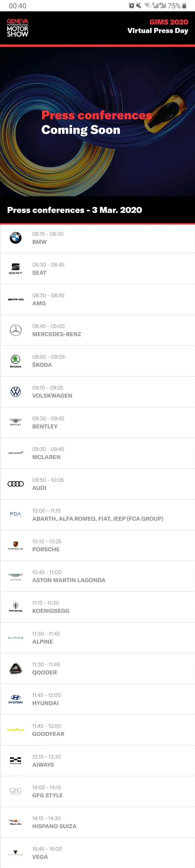The height and width of the screenshot is (868, 195).
Task: Tap the Mercedes-Benz star logo
Action: (15, 330)
